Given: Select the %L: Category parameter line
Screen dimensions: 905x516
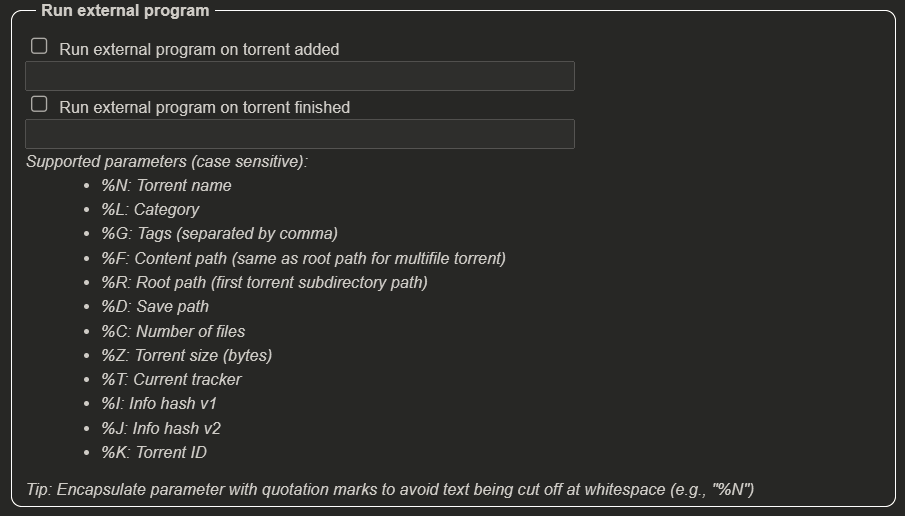Looking at the screenshot, I should coord(150,210).
